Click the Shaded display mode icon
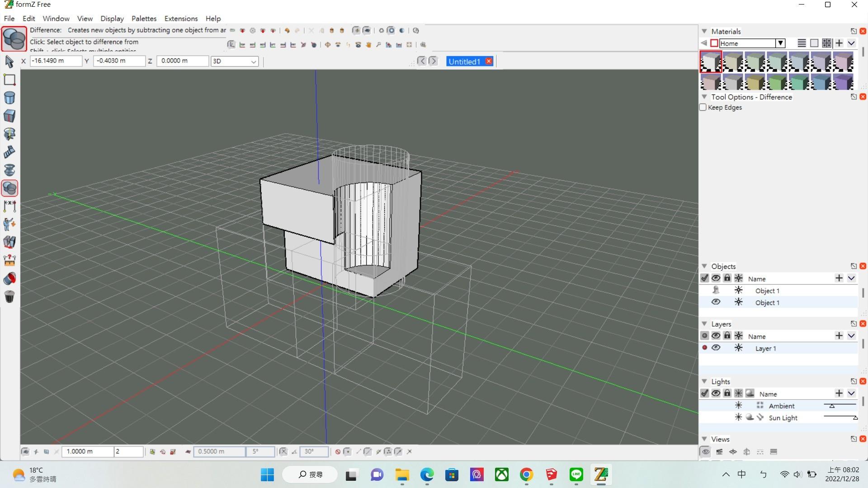The height and width of the screenshot is (488, 868). pyautogui.click(x=401, y=31)
